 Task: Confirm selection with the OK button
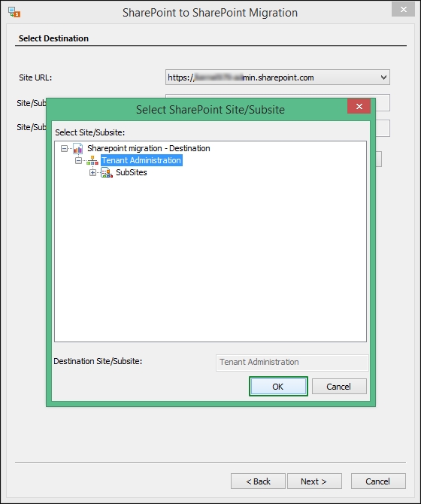point(278,387)
